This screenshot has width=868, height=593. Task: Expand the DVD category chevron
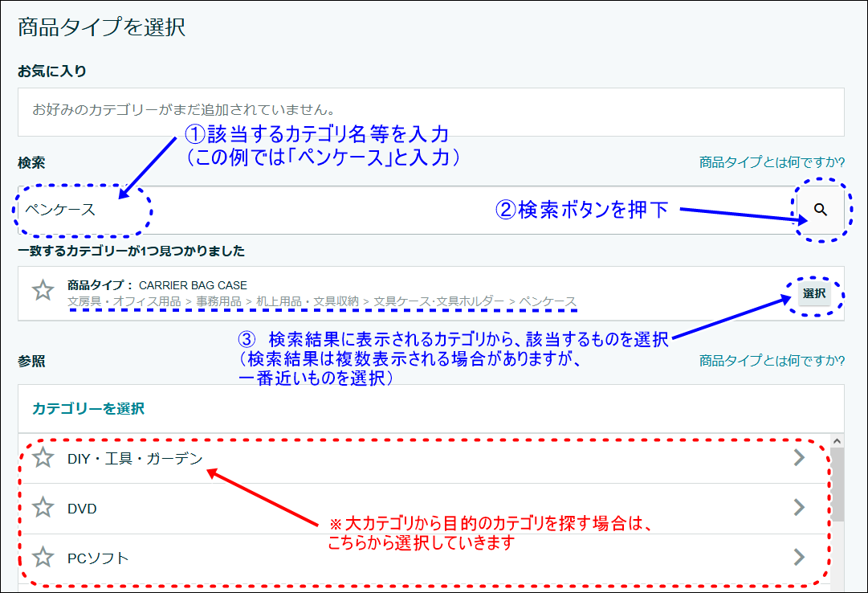click(x=799, y=507)
